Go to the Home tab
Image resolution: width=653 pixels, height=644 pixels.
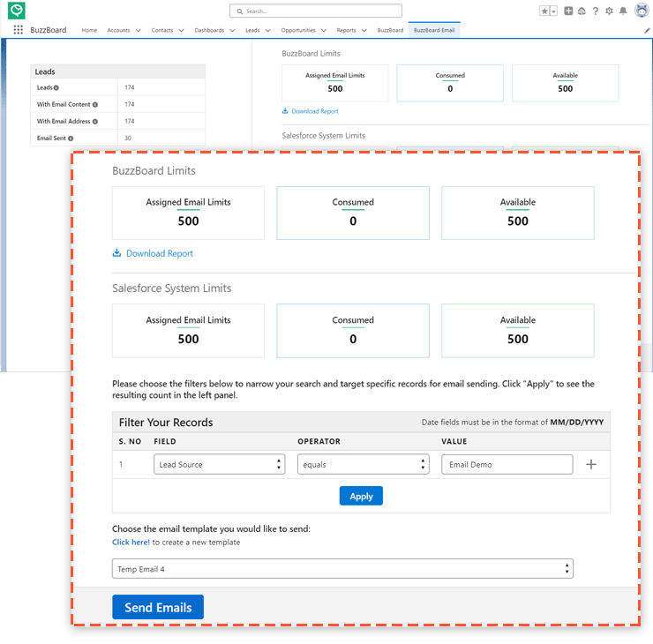click(89, 30)
